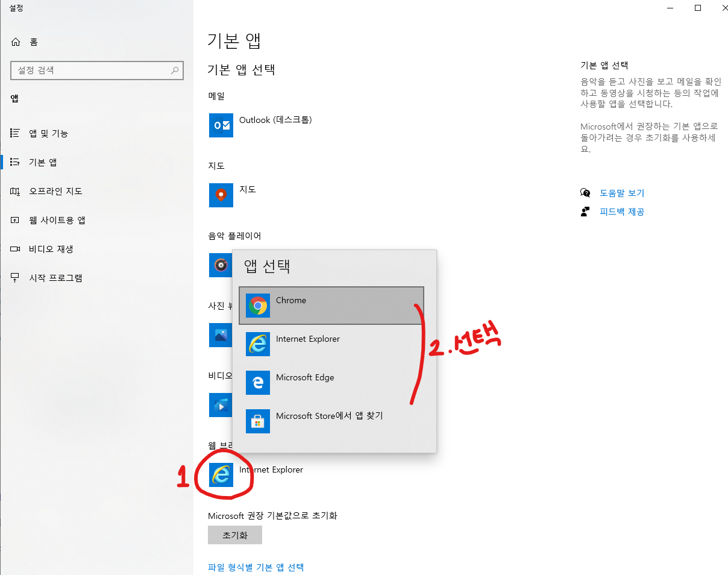Open 파일 형식별 기본 앱 선택 link
The image size is (728, 575).
tap(256, 567)
